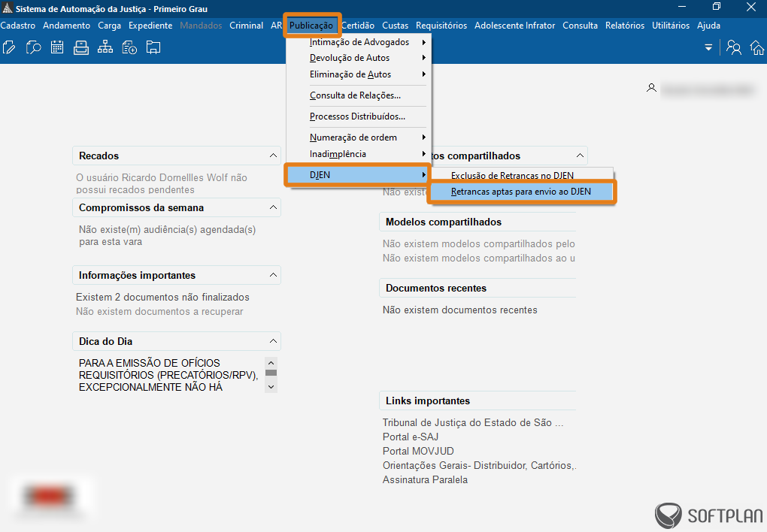The height and width of the screenshot is (532, 767).
Task: Open the Expediente menu
Action: click(x=150, y=26)
